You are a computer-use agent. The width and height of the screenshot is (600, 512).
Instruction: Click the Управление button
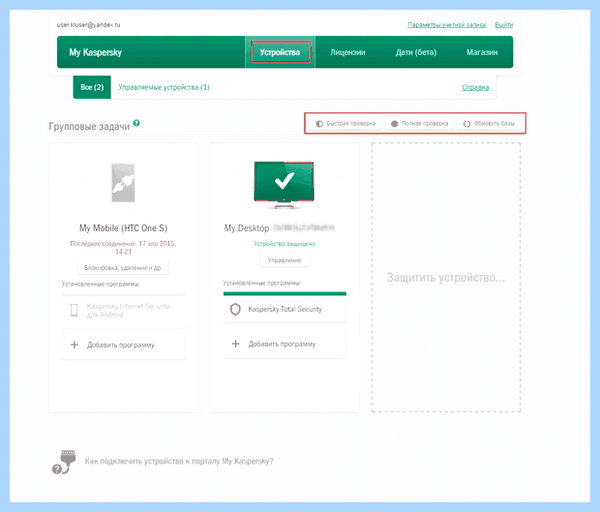(284, 260)
